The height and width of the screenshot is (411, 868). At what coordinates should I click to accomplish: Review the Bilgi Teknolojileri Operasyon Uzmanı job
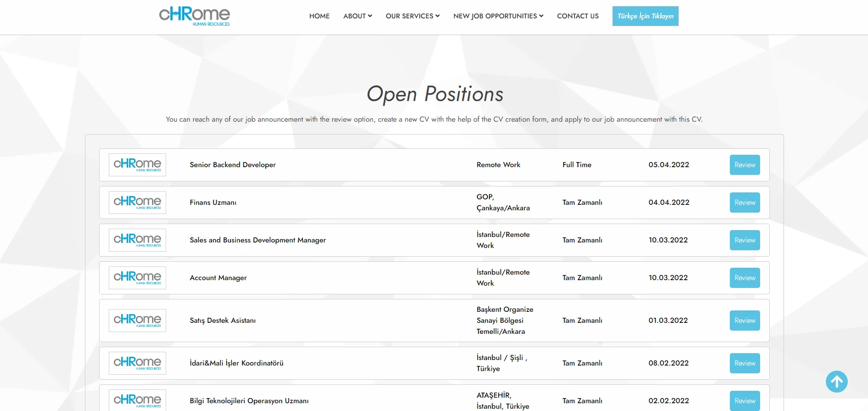[745, 401]
